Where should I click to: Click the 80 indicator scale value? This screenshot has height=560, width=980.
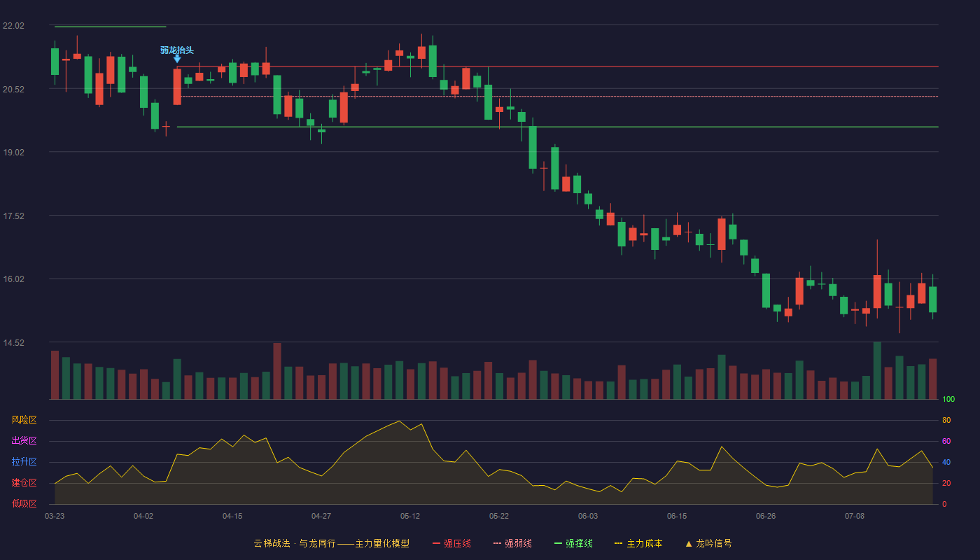[x=946, y=420]
